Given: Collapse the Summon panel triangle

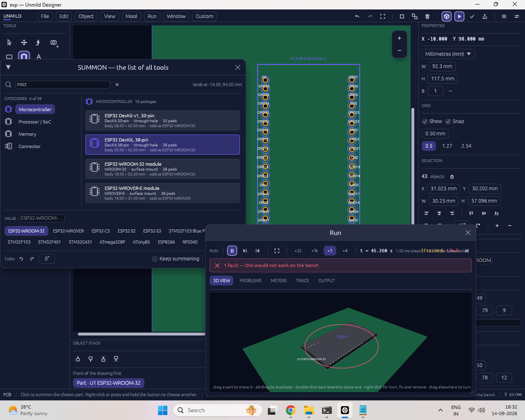Looking at the screenshot, I should point(8,67).
